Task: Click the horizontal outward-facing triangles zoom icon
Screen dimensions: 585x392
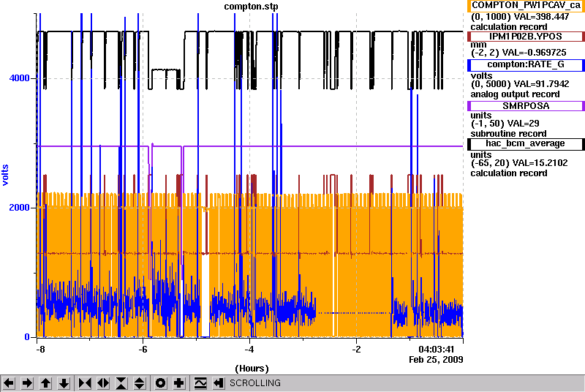Action: [x=103, y=383]
